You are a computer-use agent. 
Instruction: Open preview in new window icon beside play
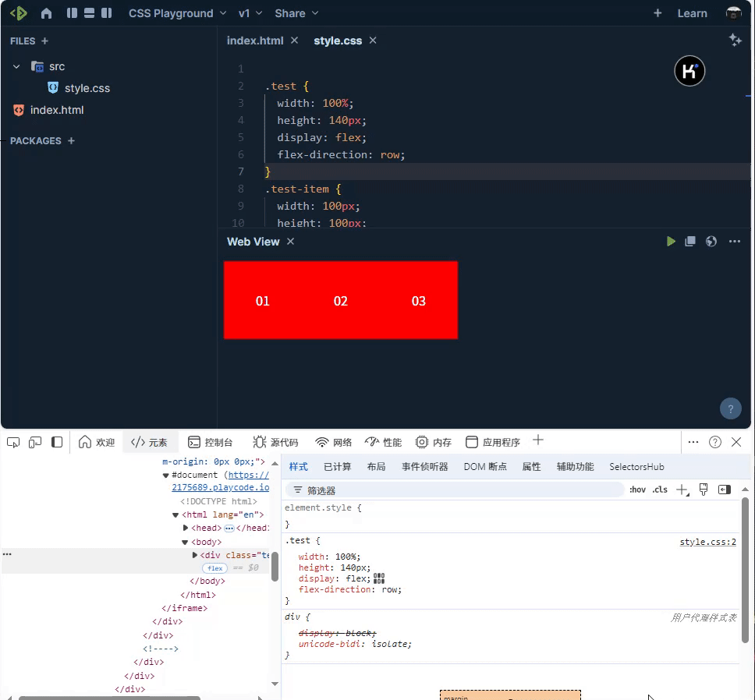coord(690,241)
